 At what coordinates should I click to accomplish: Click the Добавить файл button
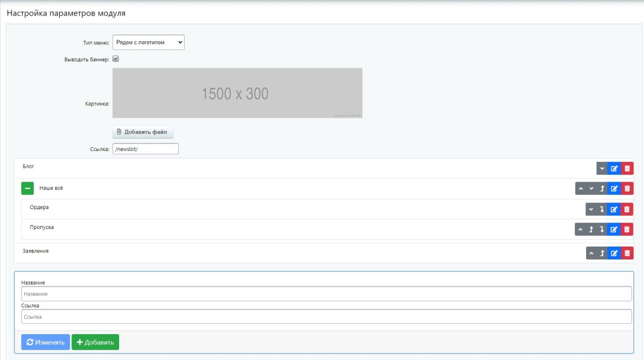(143, 132)
